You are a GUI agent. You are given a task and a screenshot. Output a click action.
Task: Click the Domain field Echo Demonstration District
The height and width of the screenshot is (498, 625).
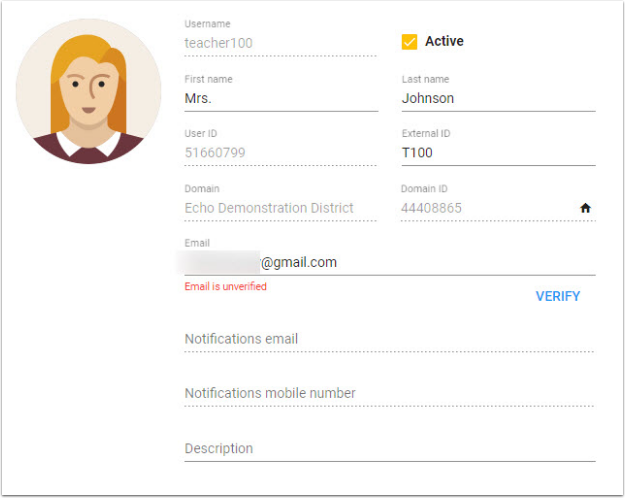coord(270,208)
